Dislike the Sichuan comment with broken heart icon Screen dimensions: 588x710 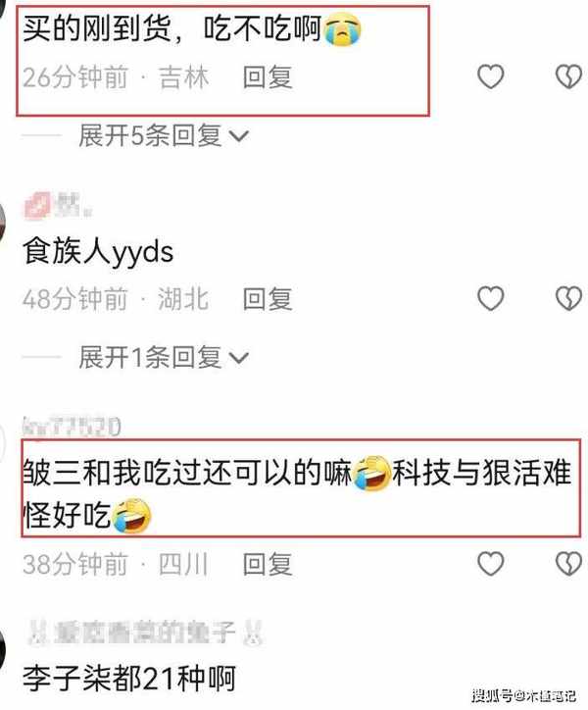click(569, 564)
